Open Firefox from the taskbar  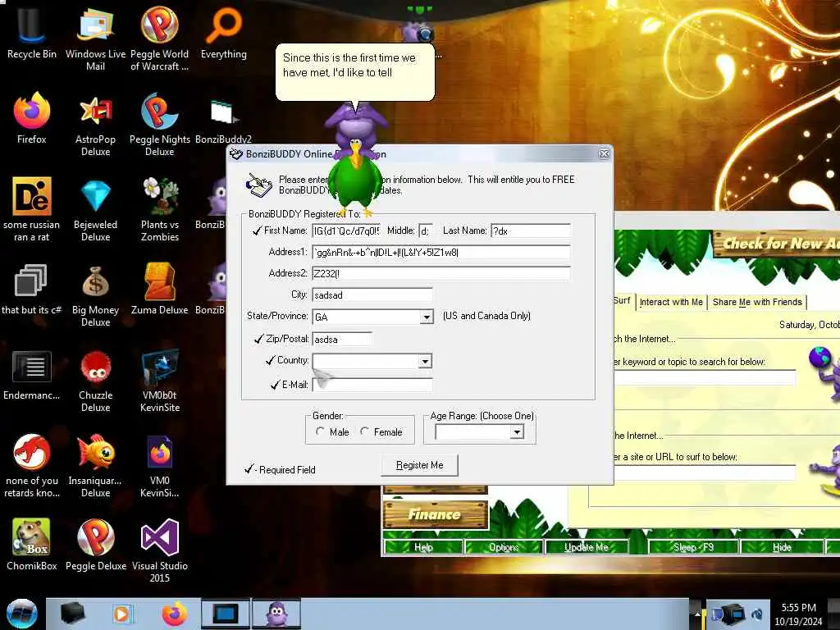(x=175, y=614)
